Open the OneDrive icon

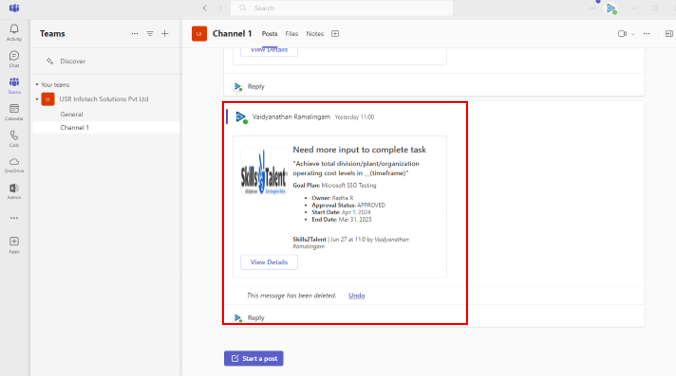(x=14, y=165)
